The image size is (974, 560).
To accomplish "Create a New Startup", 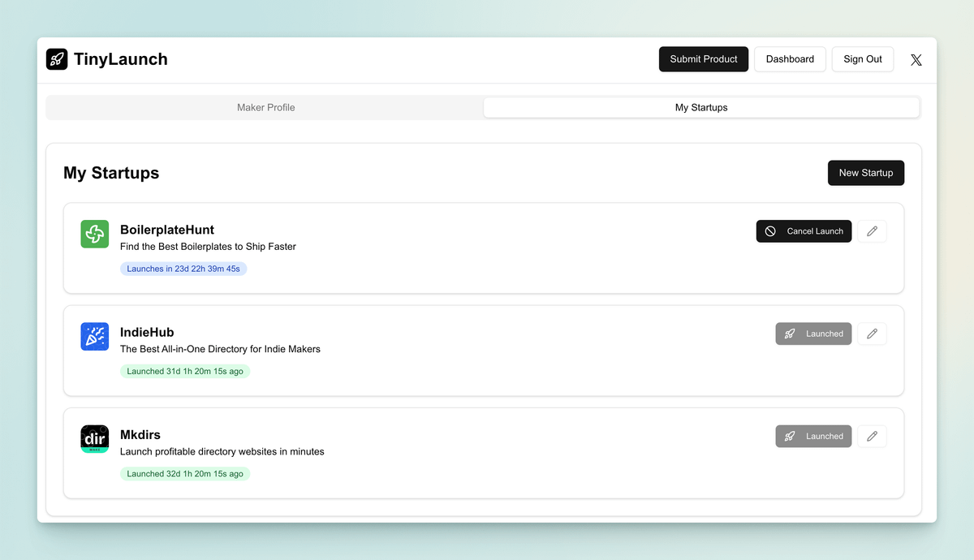I will [x=865, y=173].
